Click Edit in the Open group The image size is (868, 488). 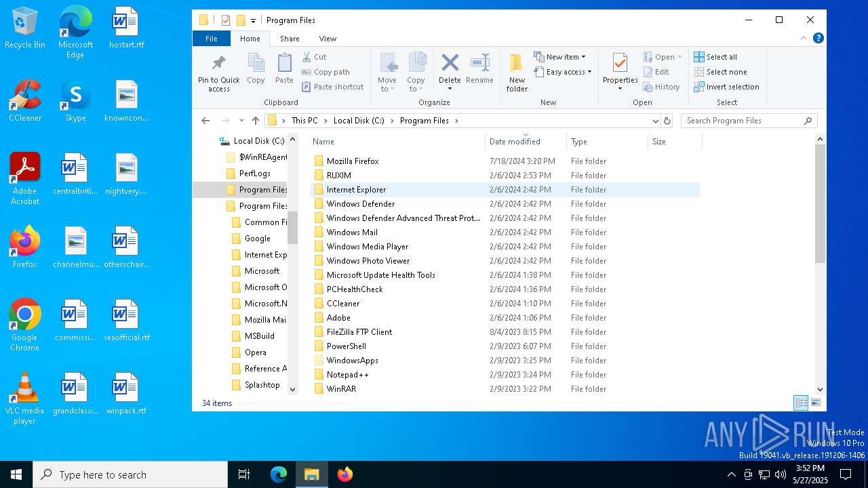[x=656, y=72]
